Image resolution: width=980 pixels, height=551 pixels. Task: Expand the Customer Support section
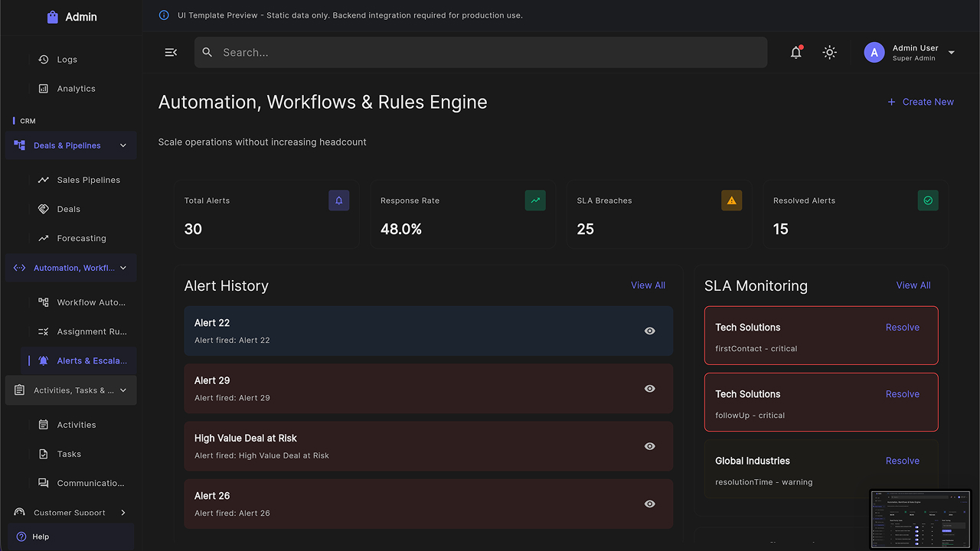click(x=70, y=512)
